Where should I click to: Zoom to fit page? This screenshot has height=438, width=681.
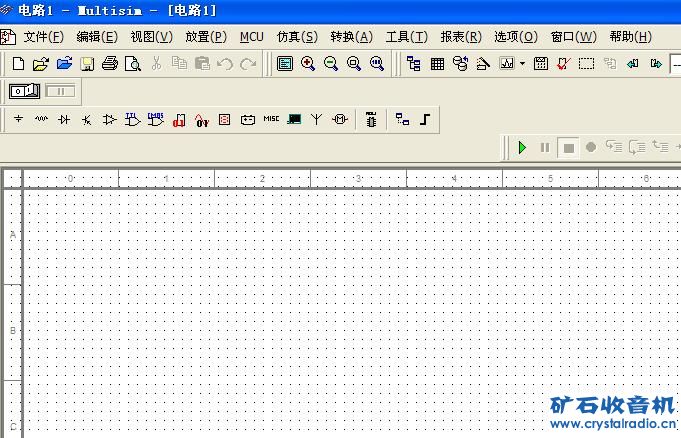pos(377,64)
